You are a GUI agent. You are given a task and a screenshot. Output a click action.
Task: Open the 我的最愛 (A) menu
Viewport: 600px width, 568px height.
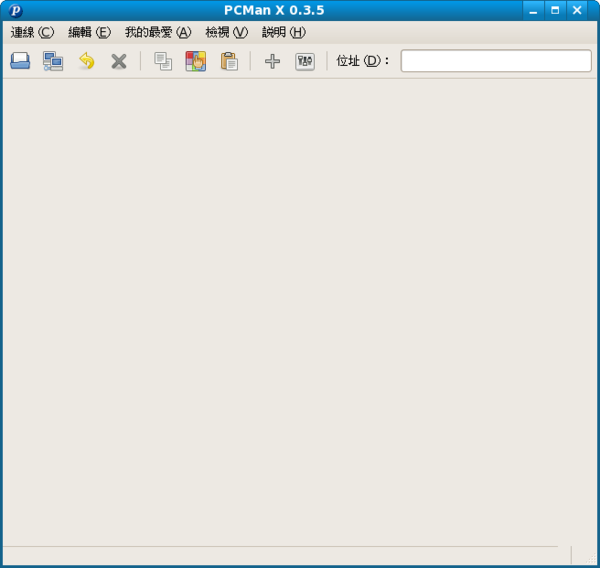point(158,32)
